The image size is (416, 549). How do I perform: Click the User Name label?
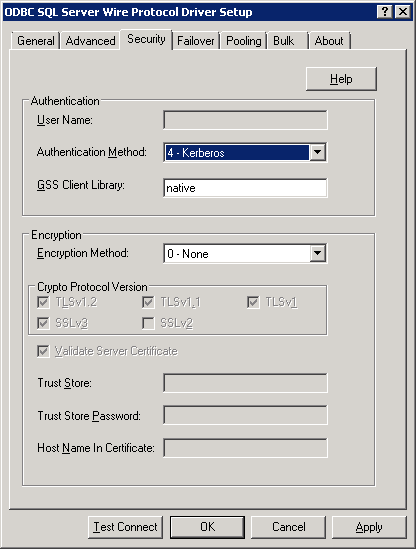[x=65, y=120]
